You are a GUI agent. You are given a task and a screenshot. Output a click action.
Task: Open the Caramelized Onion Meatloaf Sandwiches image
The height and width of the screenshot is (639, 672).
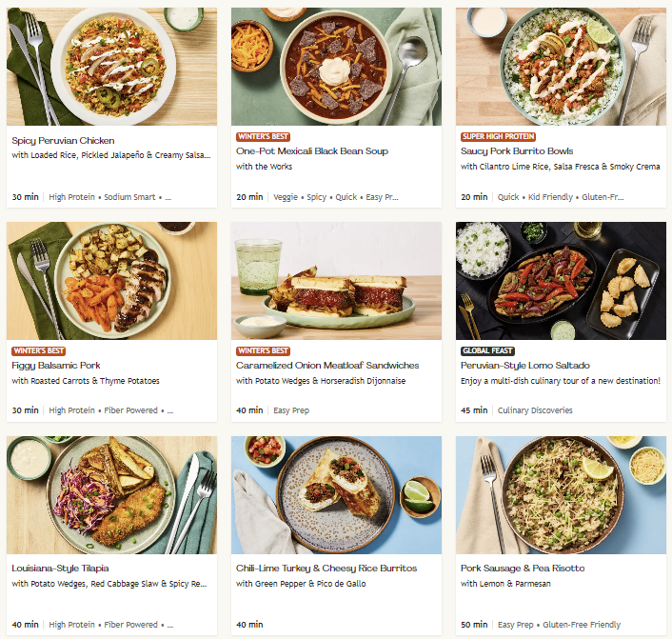(336, 281)
